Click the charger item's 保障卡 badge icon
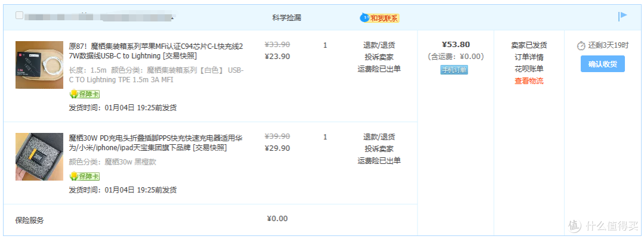The width and height of the screenshot is (644, 239). pyautogui.click(x=74, y=176)
